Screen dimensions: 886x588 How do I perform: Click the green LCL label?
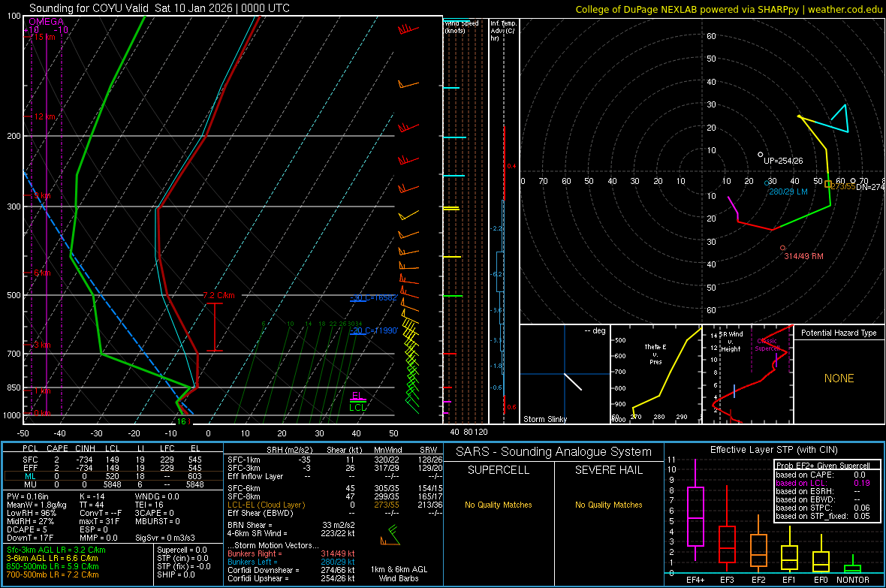357,407
